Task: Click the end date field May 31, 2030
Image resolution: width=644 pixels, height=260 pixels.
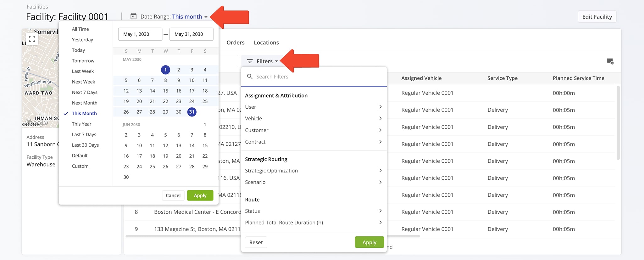Action: coord(191,34)
